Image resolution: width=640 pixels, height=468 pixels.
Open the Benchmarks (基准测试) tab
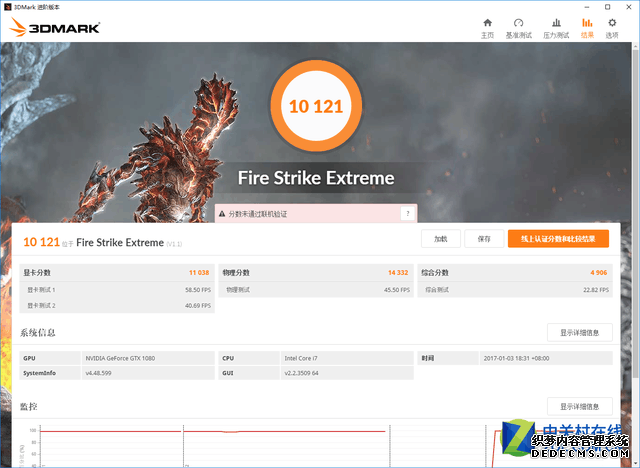click(x=518, y=29)
